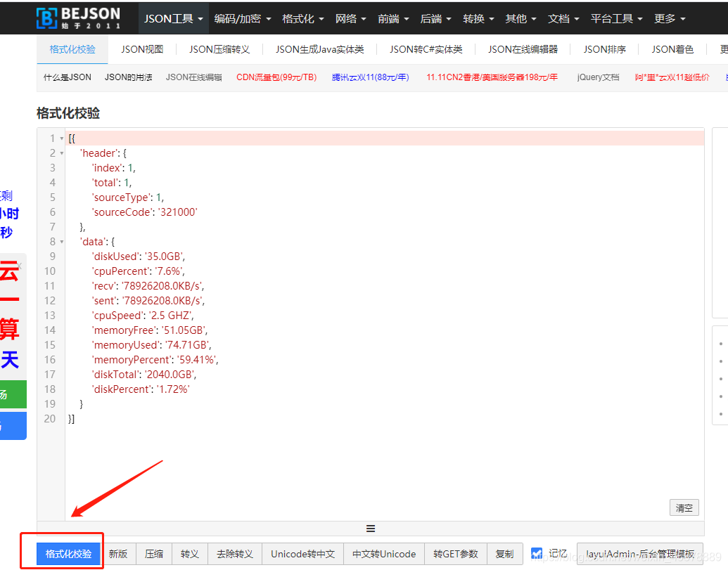Click the 'memoryPercent': '59.41%' line

pos(155,359)
